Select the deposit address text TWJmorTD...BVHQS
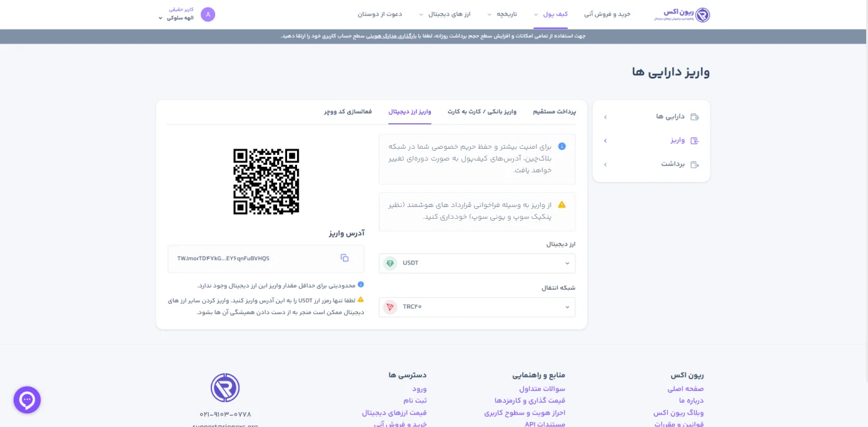 [223, 258]
